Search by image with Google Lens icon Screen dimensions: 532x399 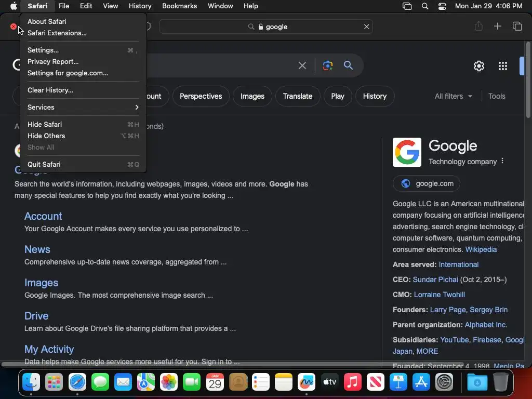327,65
